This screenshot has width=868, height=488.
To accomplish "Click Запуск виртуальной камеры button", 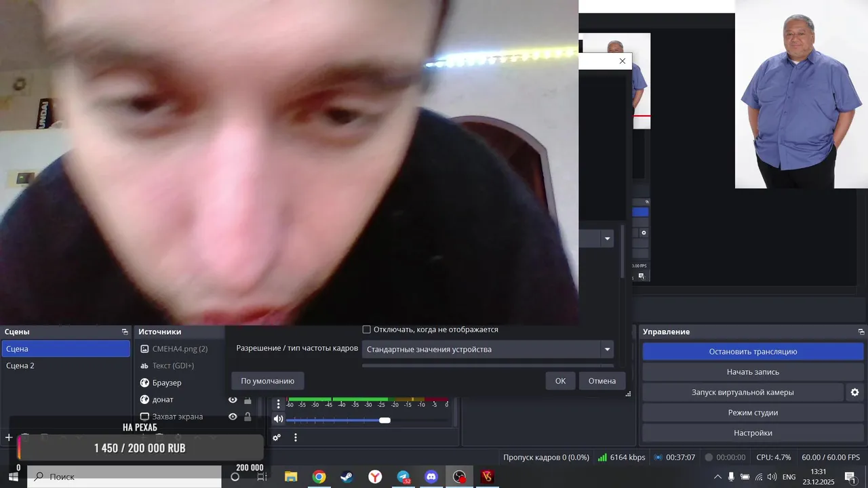I will pos(743,392).
